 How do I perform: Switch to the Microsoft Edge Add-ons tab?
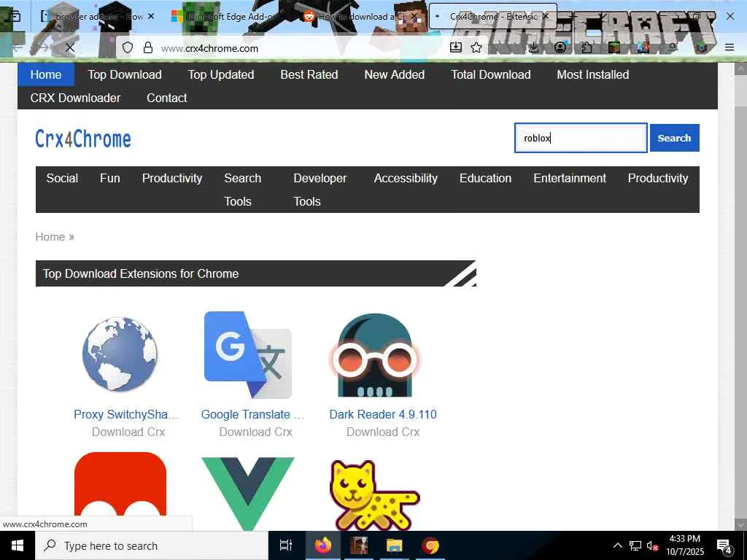tap(228, 16)
